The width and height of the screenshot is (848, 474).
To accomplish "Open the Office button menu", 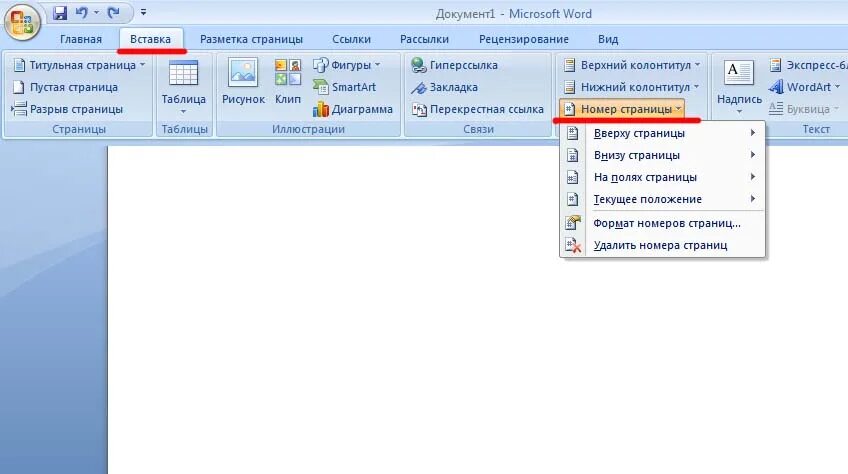I will click(x=22, y=22).
